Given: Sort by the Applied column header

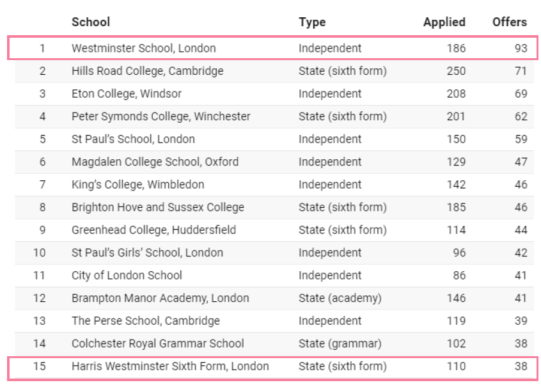Looking at the screenshot, I should pos(444,22).
